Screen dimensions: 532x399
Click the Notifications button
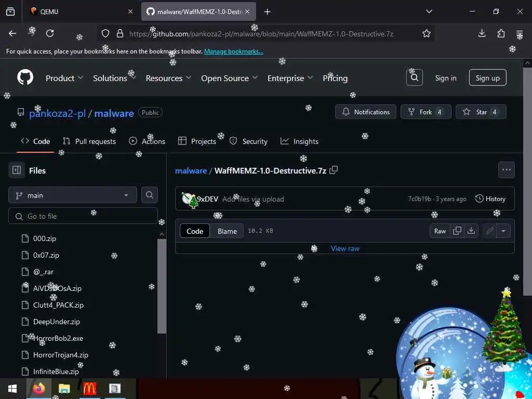365,112
